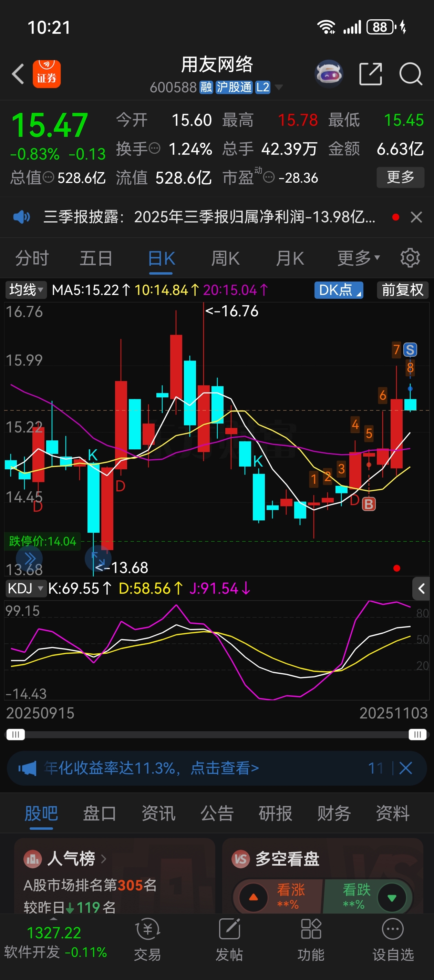Grab the right date range slider handle

(x=417, y=734)
